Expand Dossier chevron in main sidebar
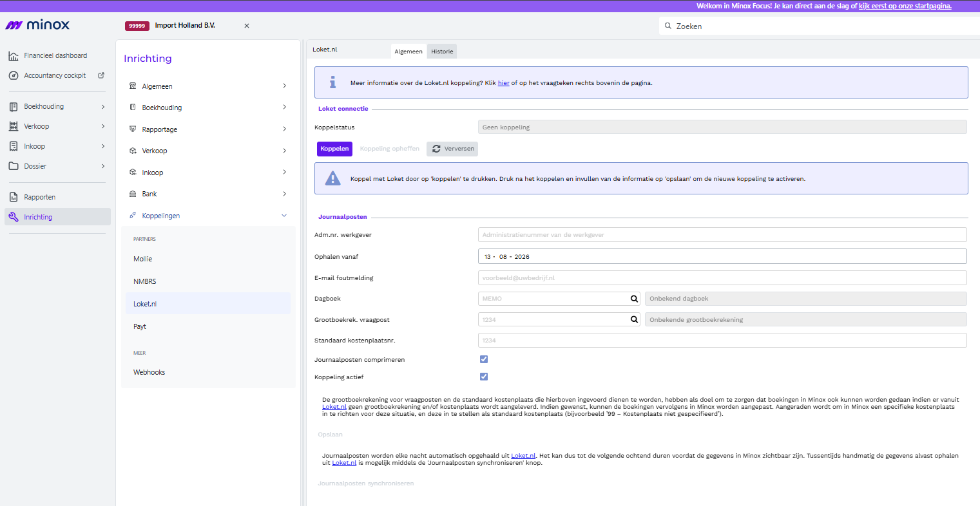This screenshot has height=506, width=980. coord(103,166)
